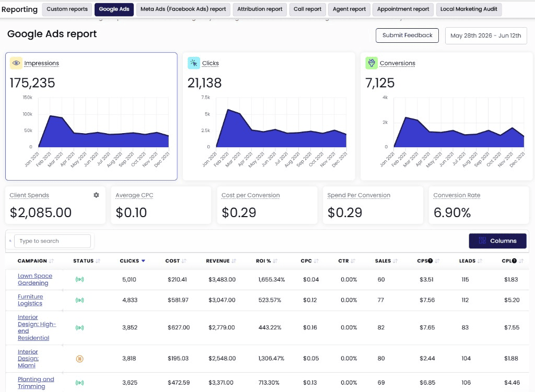Open the Appointment report tab
The height and width of the screenshot is (392, 535).
403,9
